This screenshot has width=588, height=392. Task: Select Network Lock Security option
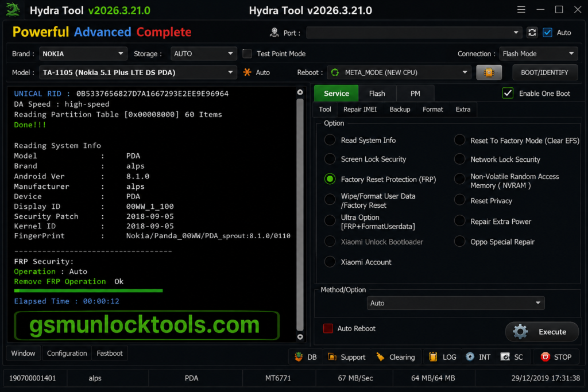click(x=459, y=159)
